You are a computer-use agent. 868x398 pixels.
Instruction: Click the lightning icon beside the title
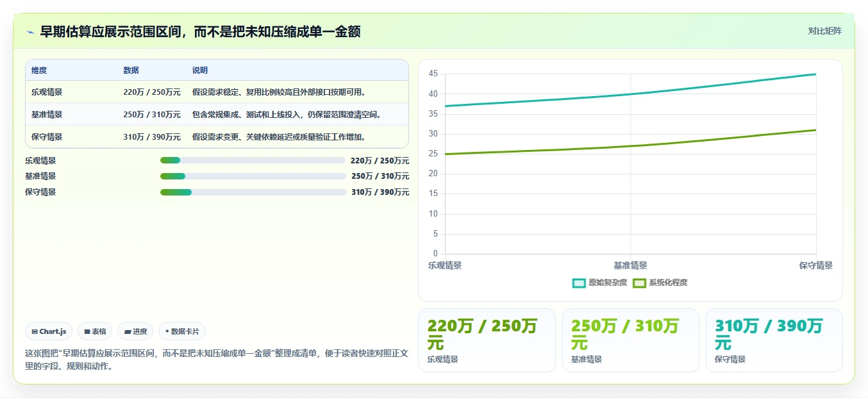(x=30, y=32)
